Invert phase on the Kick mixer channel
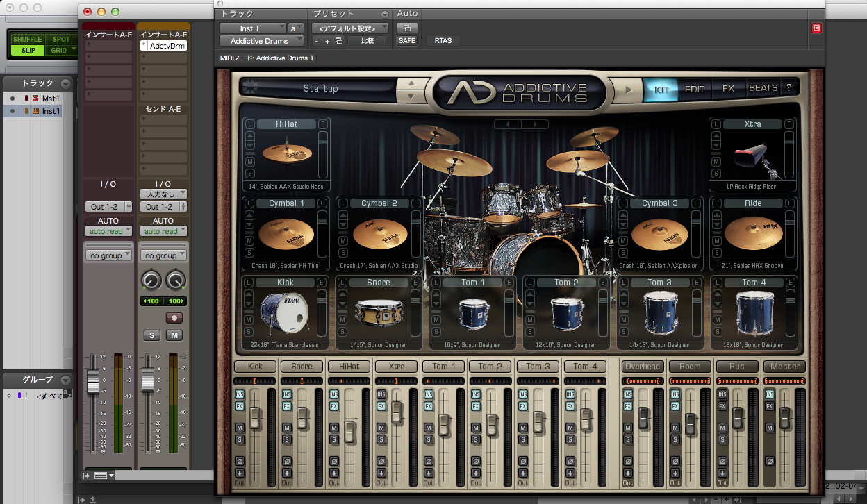Viewport: 867px width, 504px height. pyautogui.click(x=239, y=461)
